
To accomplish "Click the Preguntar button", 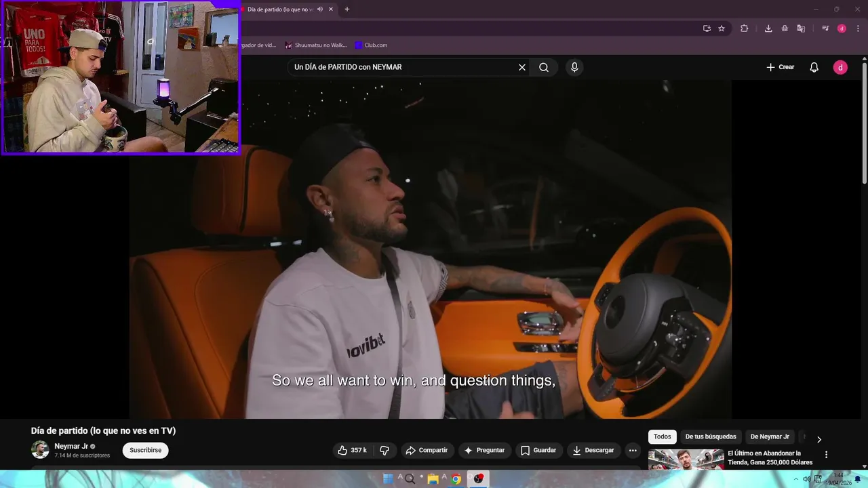I will click(x=484, y=450).
